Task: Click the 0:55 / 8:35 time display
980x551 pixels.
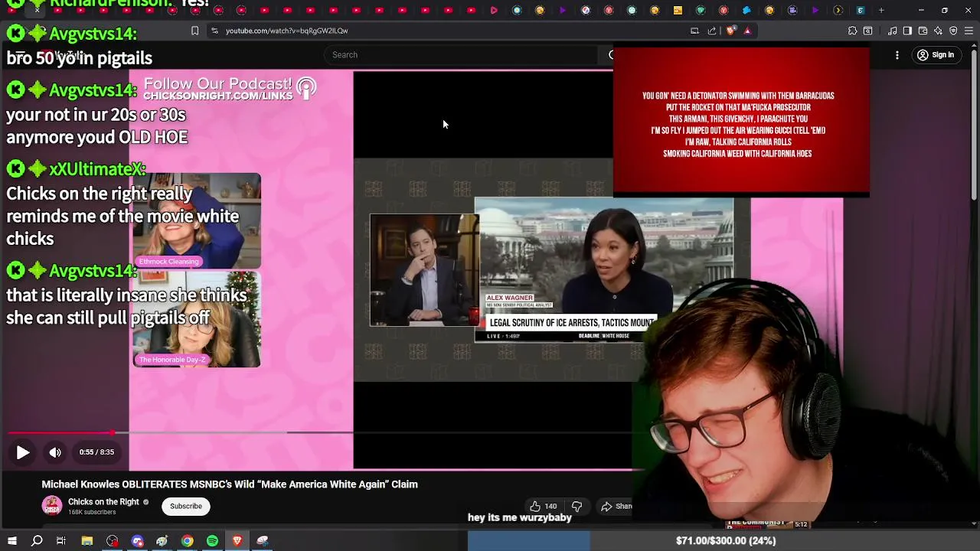Action: pos(96,452)
